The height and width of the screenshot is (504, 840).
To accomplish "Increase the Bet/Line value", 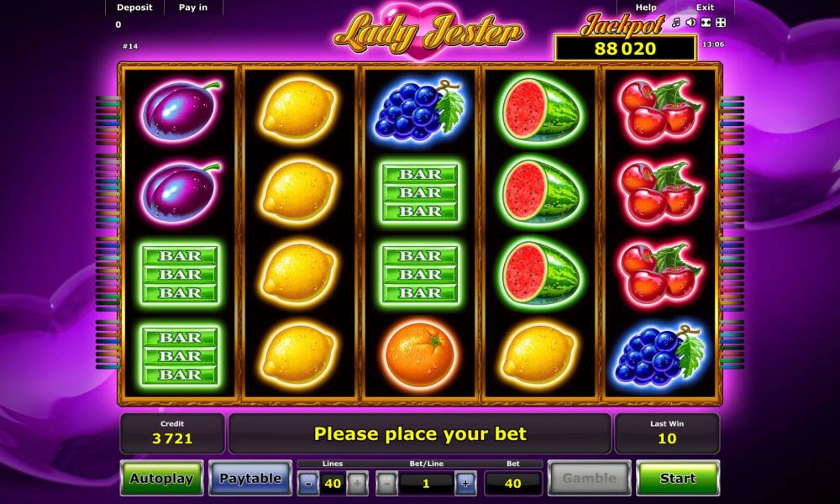I will click(x=465, y=484).
